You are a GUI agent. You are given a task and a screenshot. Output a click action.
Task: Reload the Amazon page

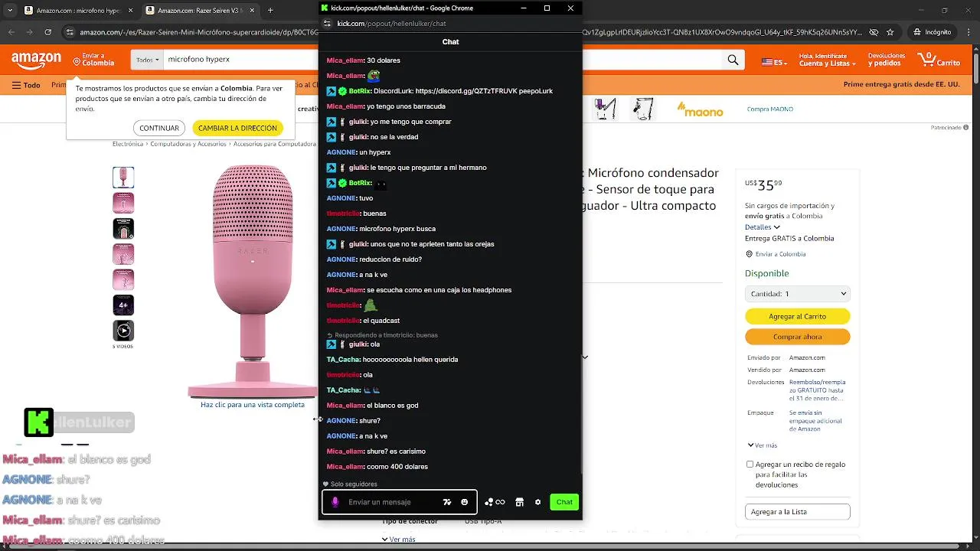(48, 32)
